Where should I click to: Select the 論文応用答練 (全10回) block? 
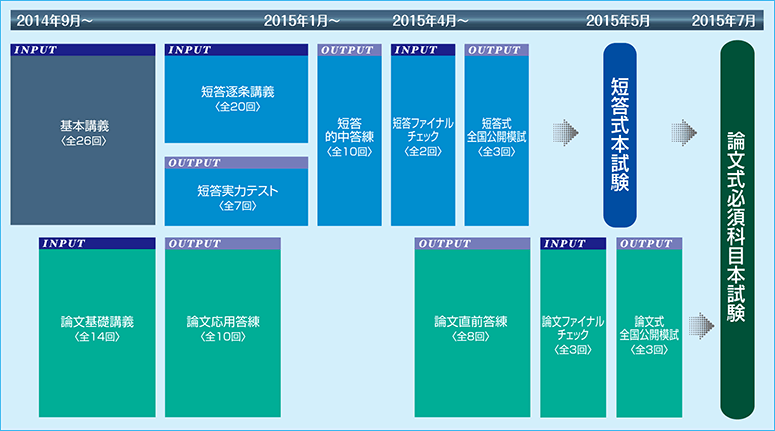point(223,332)
